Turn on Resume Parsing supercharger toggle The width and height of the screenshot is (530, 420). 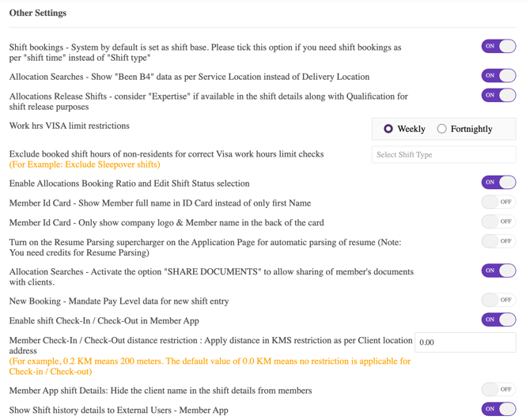pyautogui.click(x=498, y=241)
